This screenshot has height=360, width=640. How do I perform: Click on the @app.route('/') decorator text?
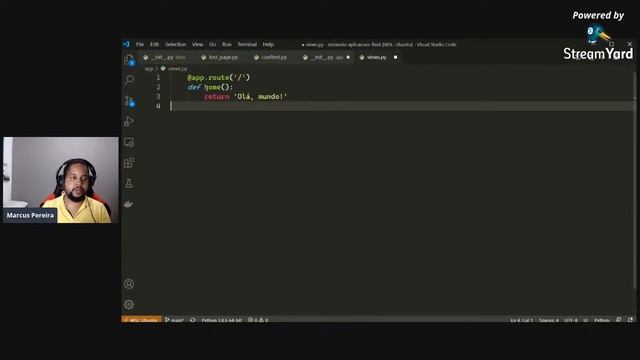tap(218, 77)
